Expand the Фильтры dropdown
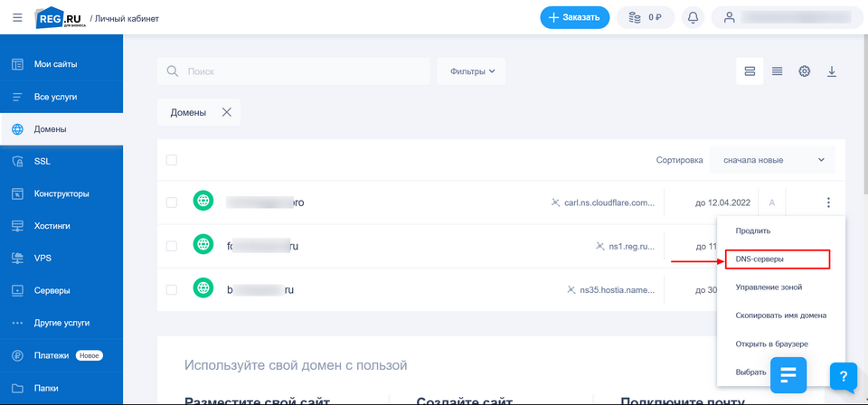Screen dimensions: 868x405 471,71
